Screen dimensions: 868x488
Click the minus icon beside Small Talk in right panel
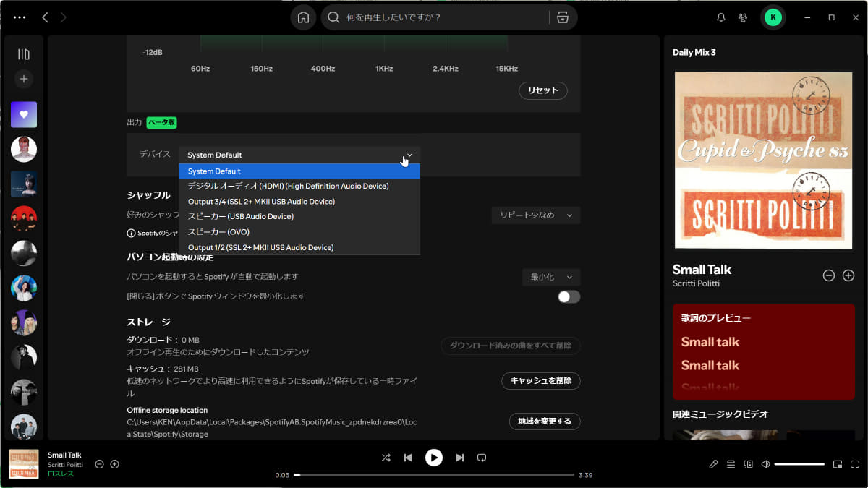829,275
